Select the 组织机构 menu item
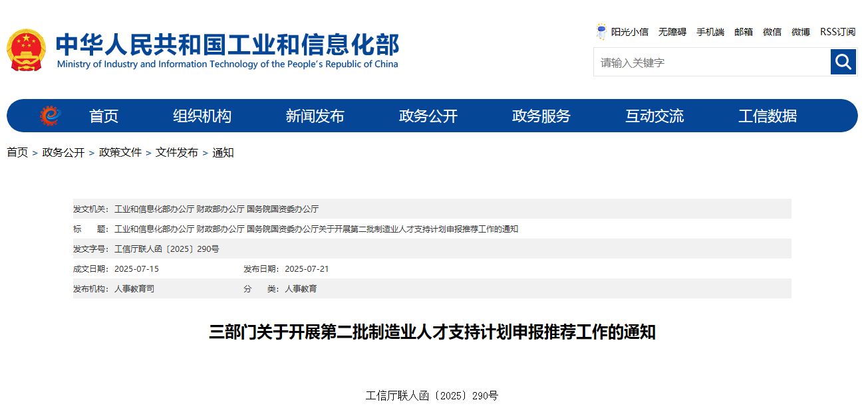868x416 pixels. (202, 116)
